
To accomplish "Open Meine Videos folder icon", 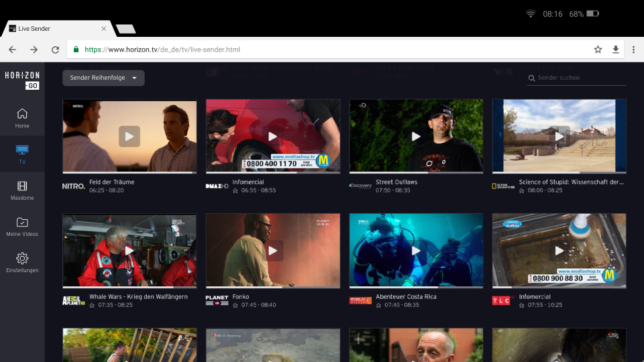I will 22,222.
